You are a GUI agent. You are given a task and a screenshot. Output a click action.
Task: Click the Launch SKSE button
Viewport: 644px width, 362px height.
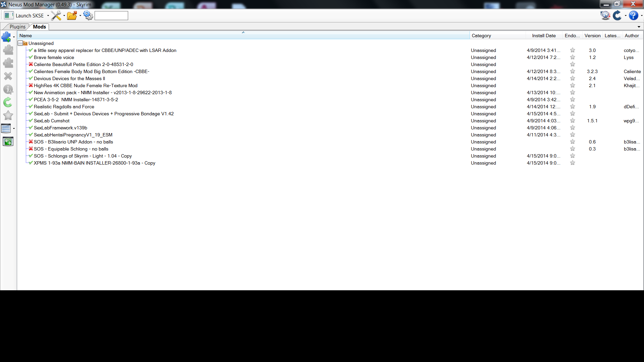click(x=25, y=15)
